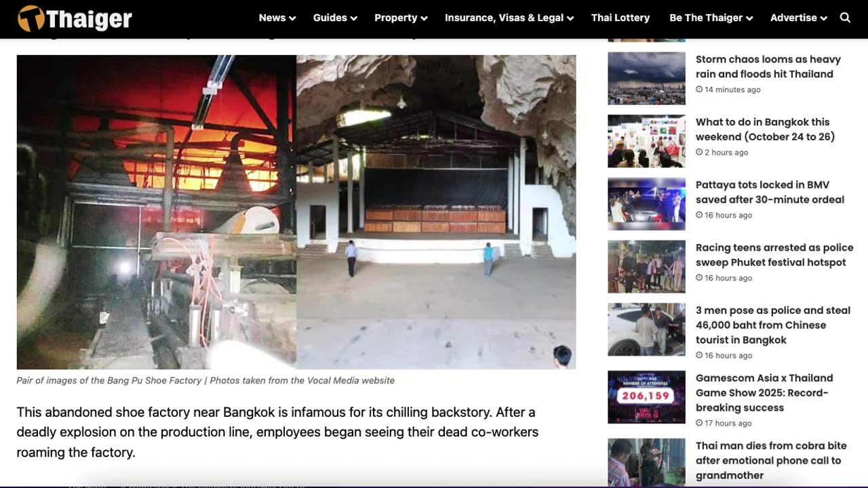Expand the Property dropdown chevron
The image size is (868, 488).
[424, 18]
